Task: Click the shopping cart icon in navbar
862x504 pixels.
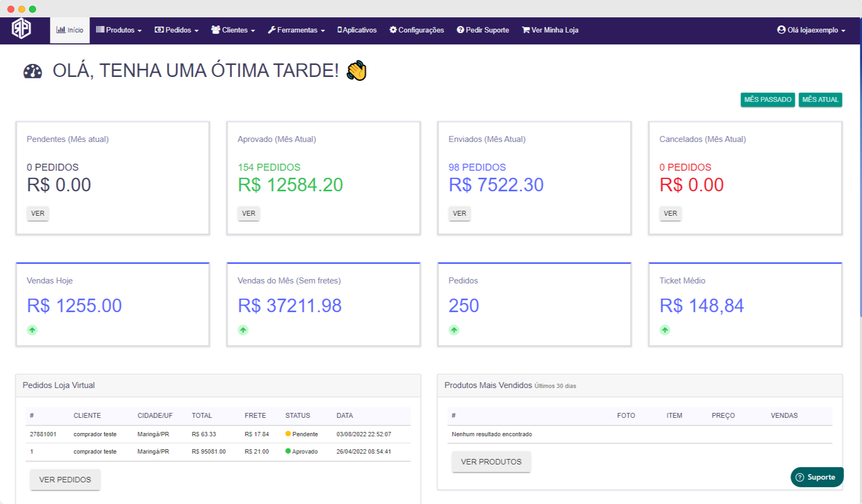Action: tap(526, 30)
